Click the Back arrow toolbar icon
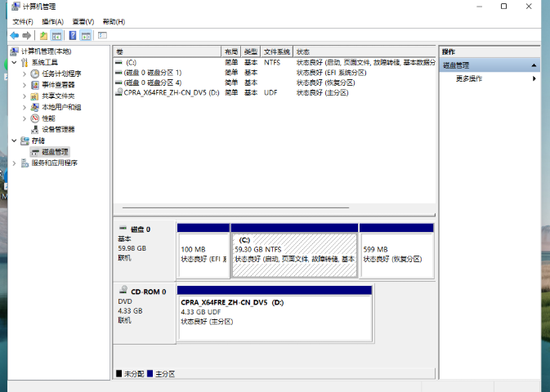550x392 pixels. pyautogui.click(x=14, y=36)
